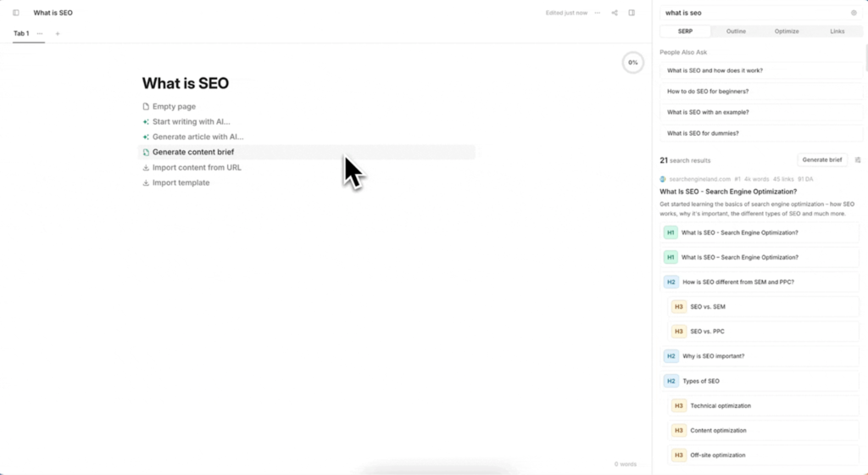Viewport: 868px width, 475px height.
Task: Switch to the Outline tab
Action: tap(736, 31)
